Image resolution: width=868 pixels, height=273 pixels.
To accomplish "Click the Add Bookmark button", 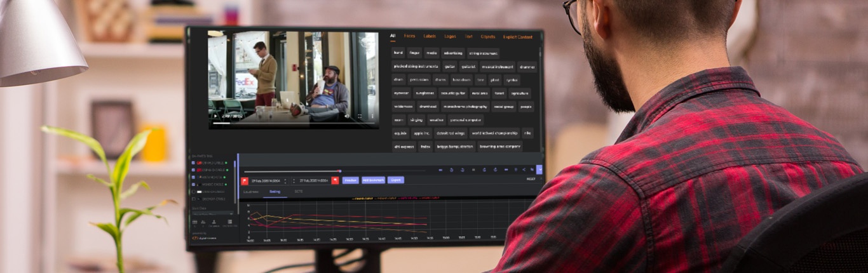I will [373, 180].
